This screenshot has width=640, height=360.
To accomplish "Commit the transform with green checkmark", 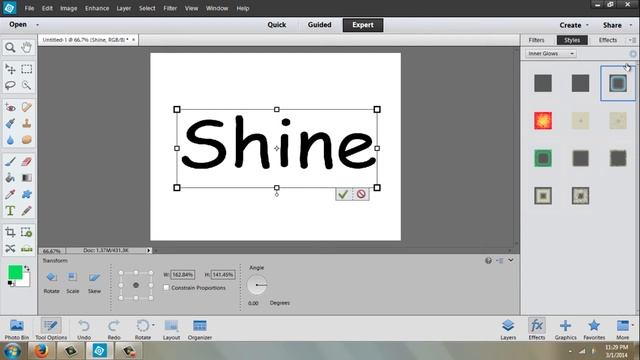I will [343, 194].
